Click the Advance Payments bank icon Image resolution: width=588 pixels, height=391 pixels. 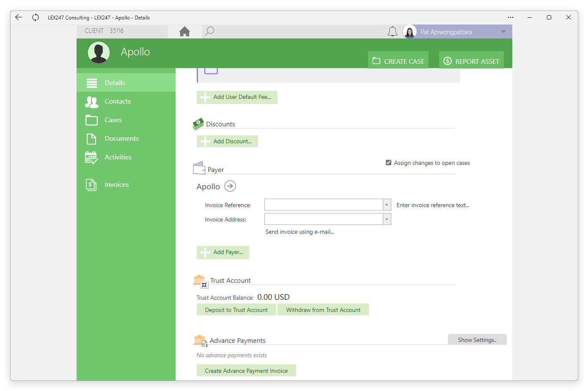(201, 341)
